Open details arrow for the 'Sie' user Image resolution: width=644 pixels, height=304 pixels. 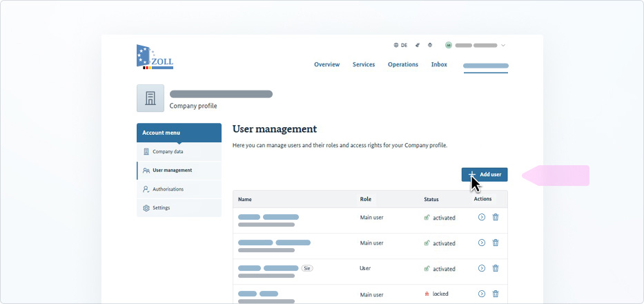pyautogui.click(x=482, y=268)
